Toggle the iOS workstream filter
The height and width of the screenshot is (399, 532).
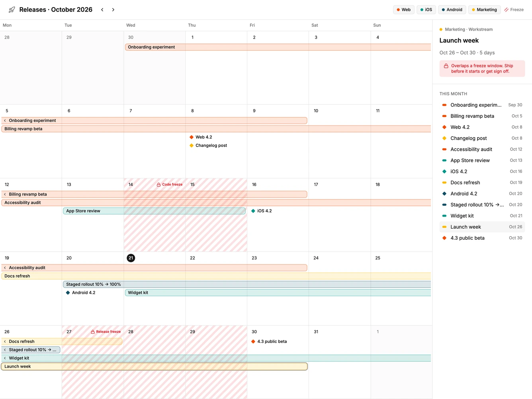pos(426,10)
